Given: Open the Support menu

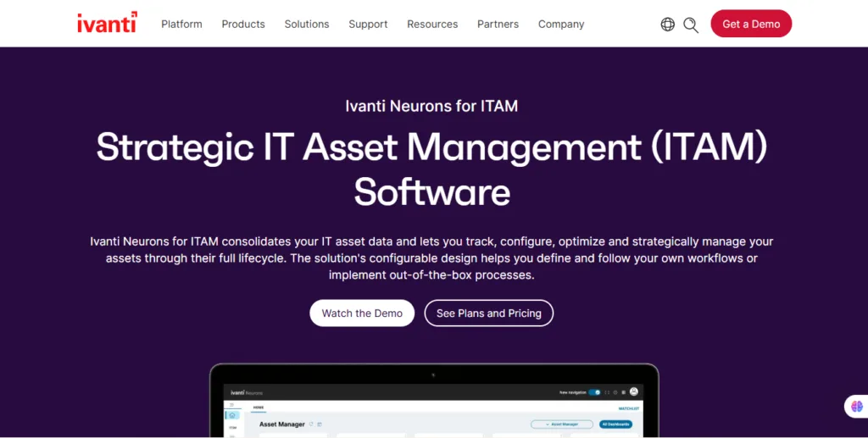Looking at the screenshot, I should pos(368,25).
